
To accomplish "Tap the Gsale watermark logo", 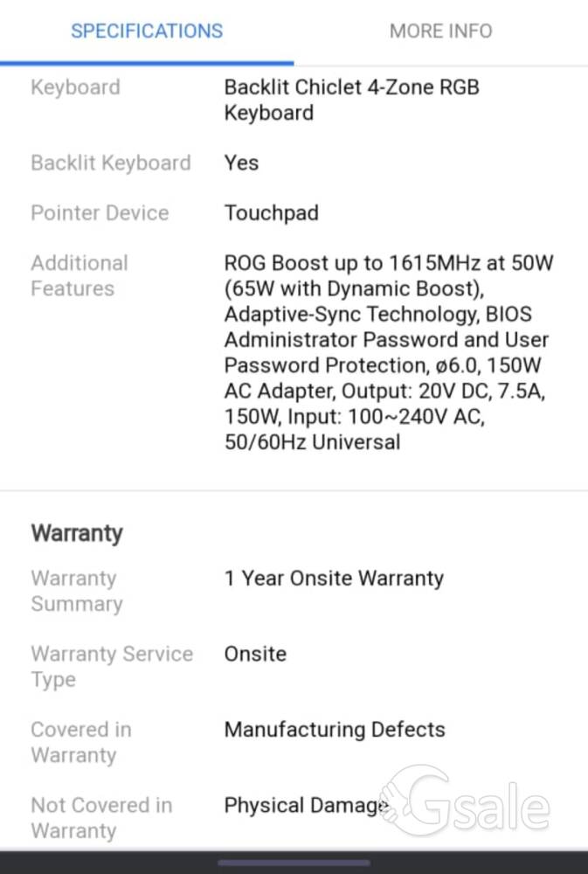I will pyautogui.click(x=466, y=801).
